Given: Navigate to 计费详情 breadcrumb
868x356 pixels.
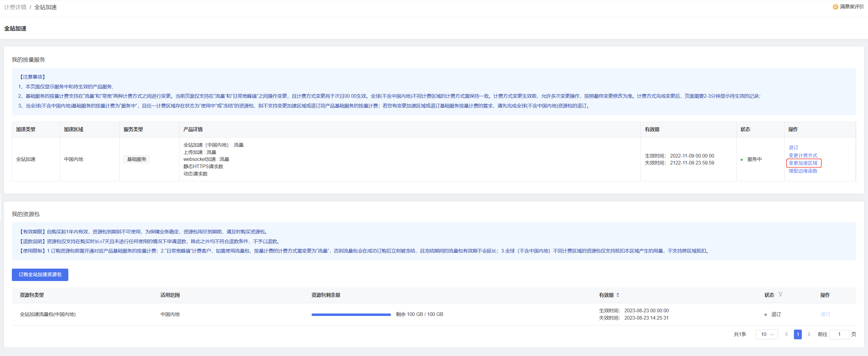Looking at the screenshot, I should pyautogui.click(x=15, y=7).
